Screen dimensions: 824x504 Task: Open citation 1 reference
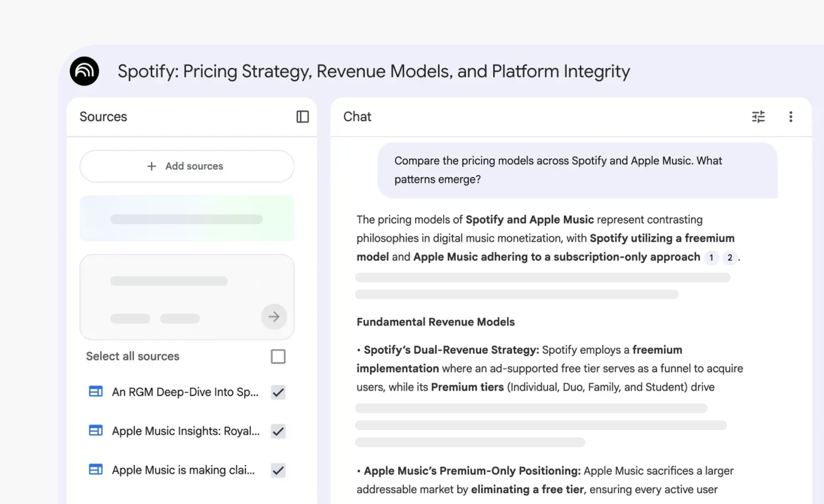click(x=711, y=257)
